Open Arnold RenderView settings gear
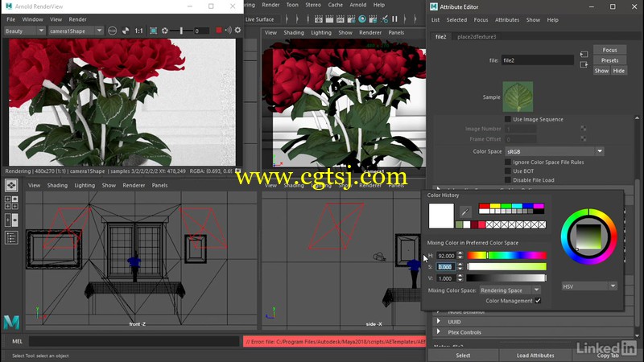The height and width of the screenshot is (362, 644). 237,31
